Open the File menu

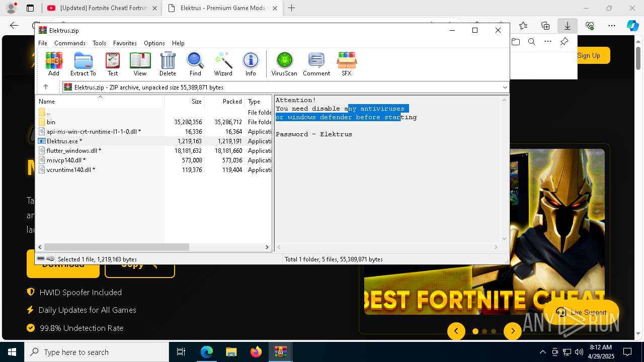click(x=43, y=43)
